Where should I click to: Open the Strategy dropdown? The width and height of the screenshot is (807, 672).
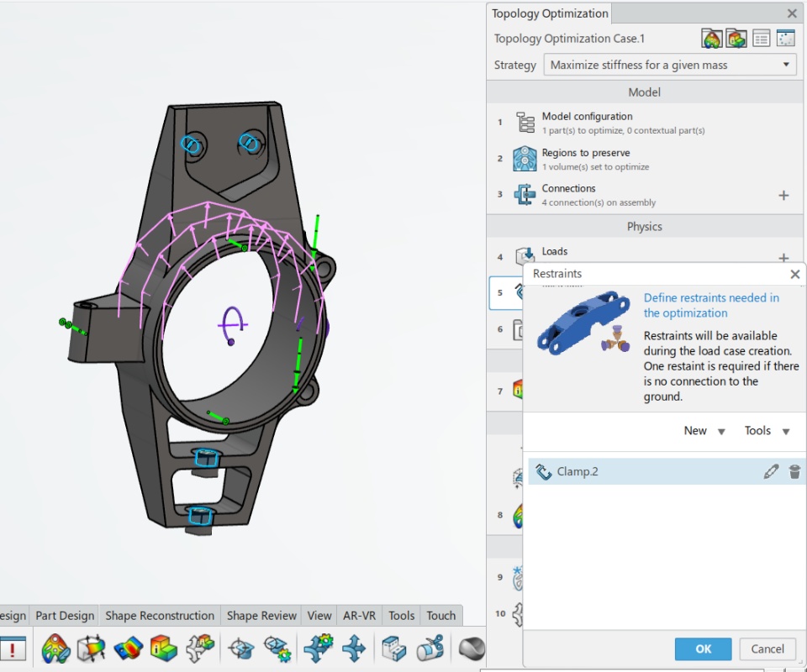tap(670, 65)
